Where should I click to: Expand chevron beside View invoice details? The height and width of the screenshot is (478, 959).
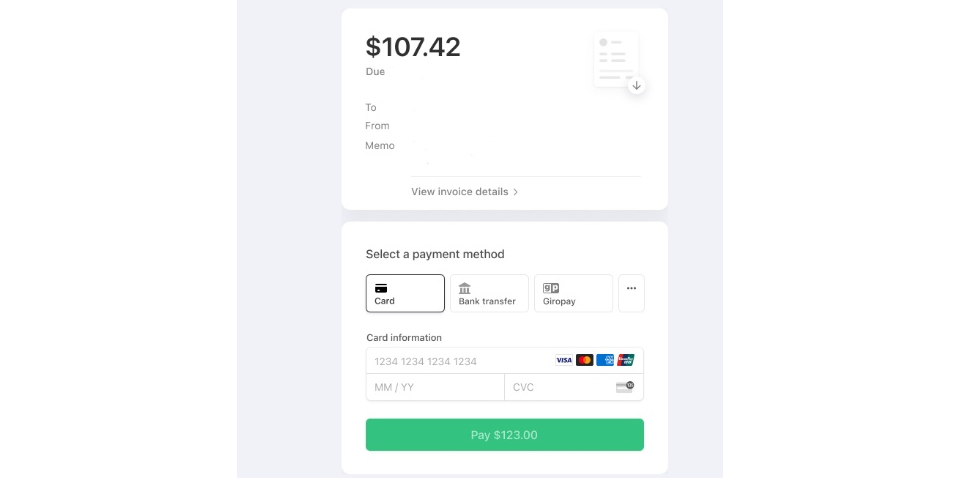click(516, 192)
